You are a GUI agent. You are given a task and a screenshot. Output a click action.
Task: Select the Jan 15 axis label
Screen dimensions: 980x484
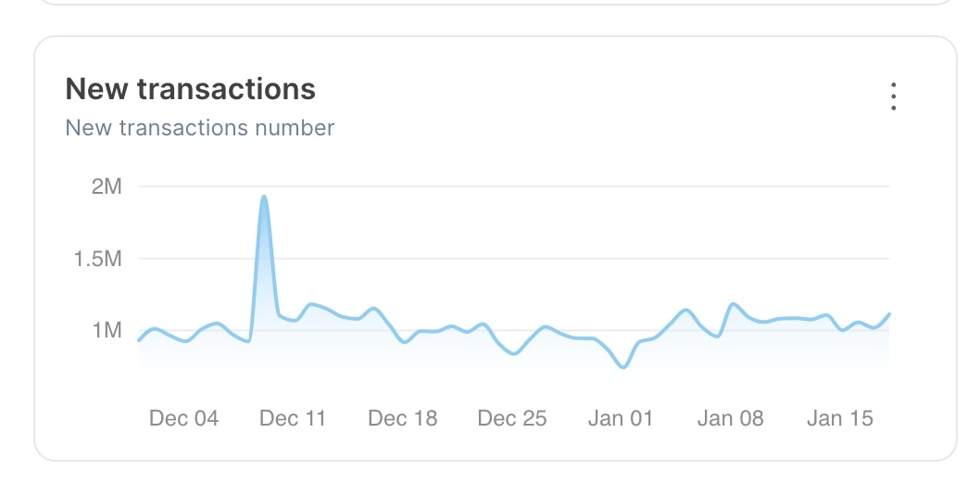tap(839, 418)
